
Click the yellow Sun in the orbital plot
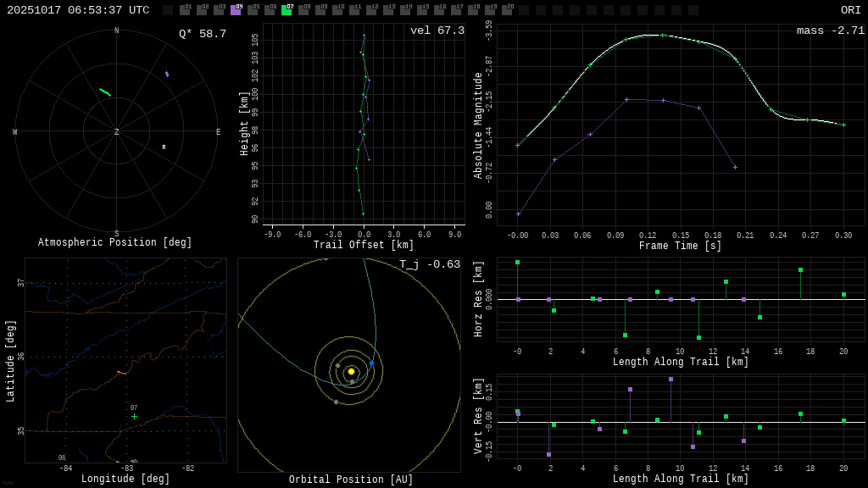[351, 371]
